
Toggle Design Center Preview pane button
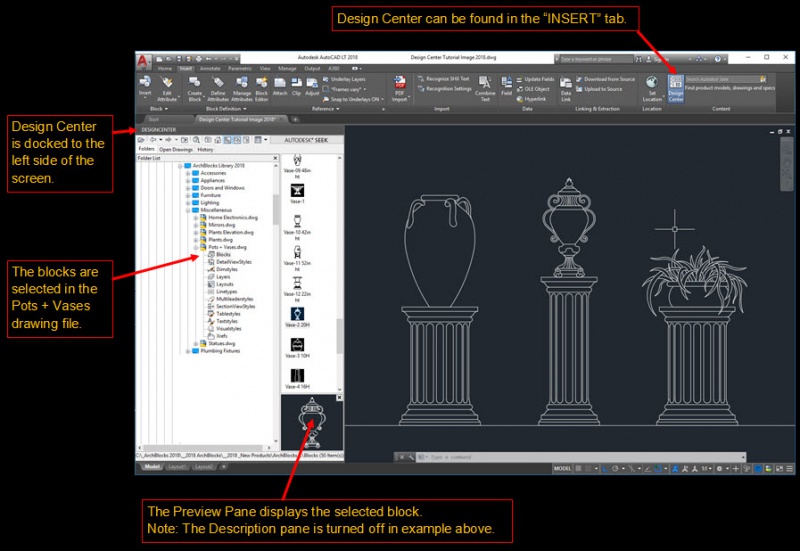coord(237,140)
